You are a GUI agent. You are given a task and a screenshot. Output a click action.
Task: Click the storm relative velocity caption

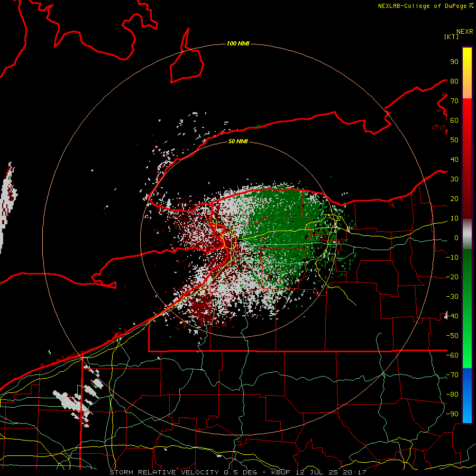(238, 472)
